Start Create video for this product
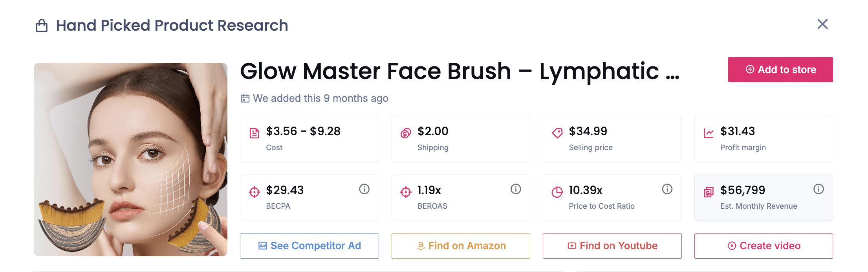Image resolution: width=868 pixels, height=272 pixels. coord(764,246)
